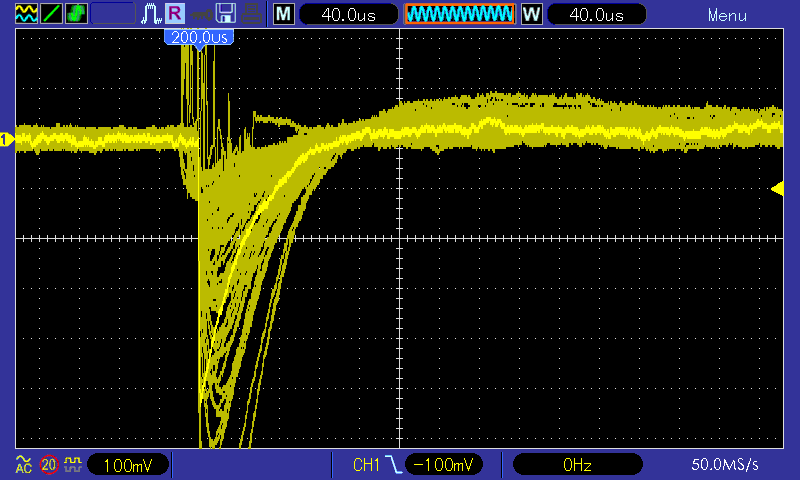
Task: Click the M main timebase icon
Action: [284, 14]
